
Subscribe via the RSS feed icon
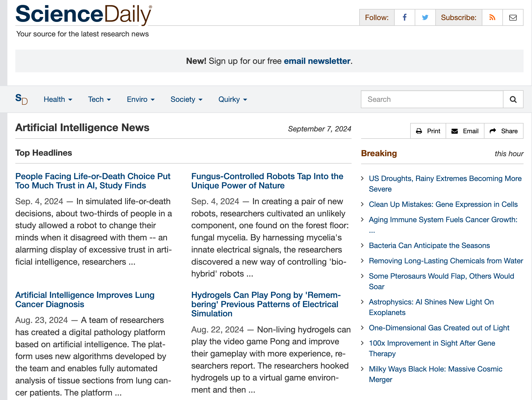(492, 17)
